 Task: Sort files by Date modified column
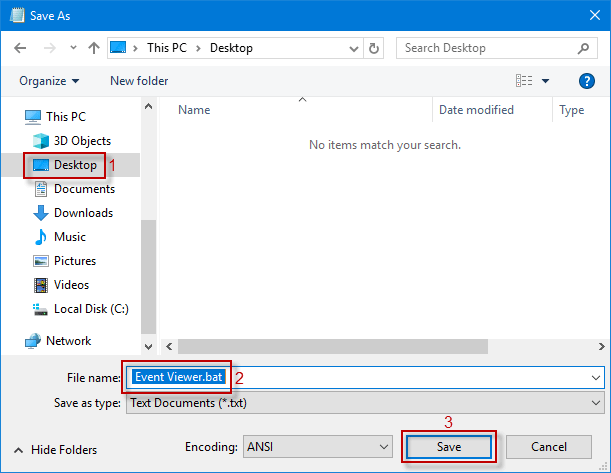[x=476, y=110]
